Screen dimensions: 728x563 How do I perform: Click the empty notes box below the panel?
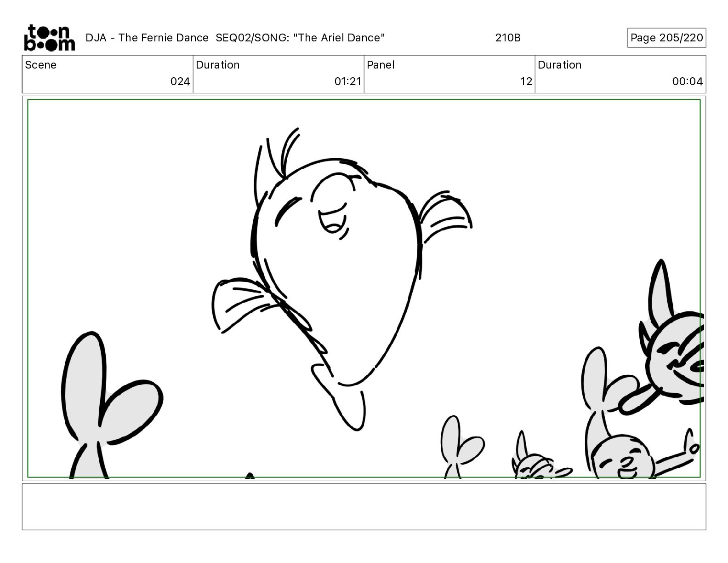(364, 507)
